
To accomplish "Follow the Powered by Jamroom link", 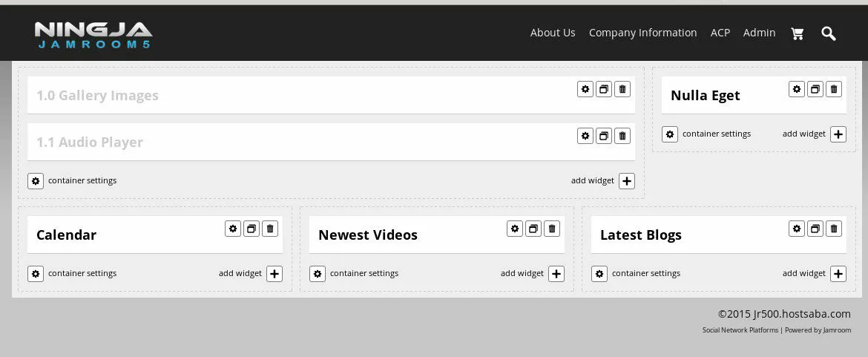I will pos(818,330).
